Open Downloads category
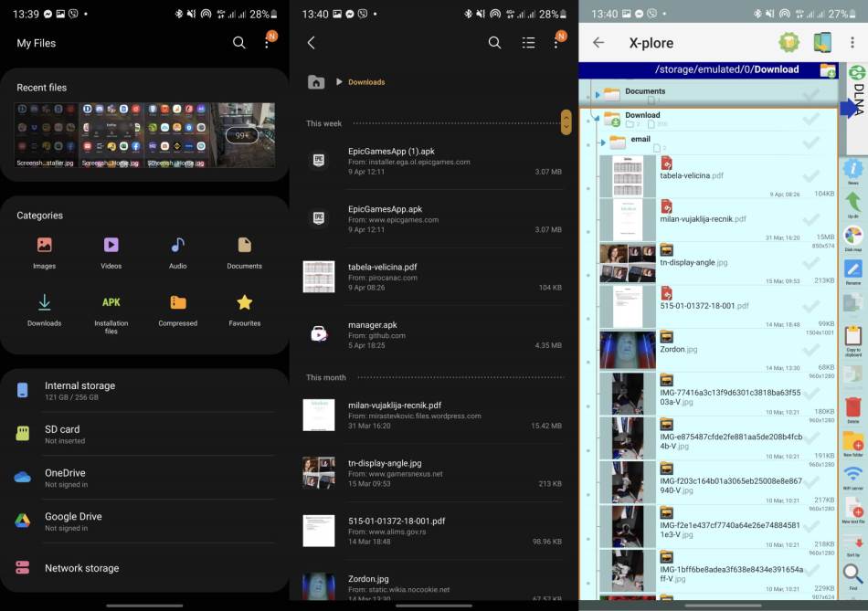868x611 pixels. click(44, 311)
